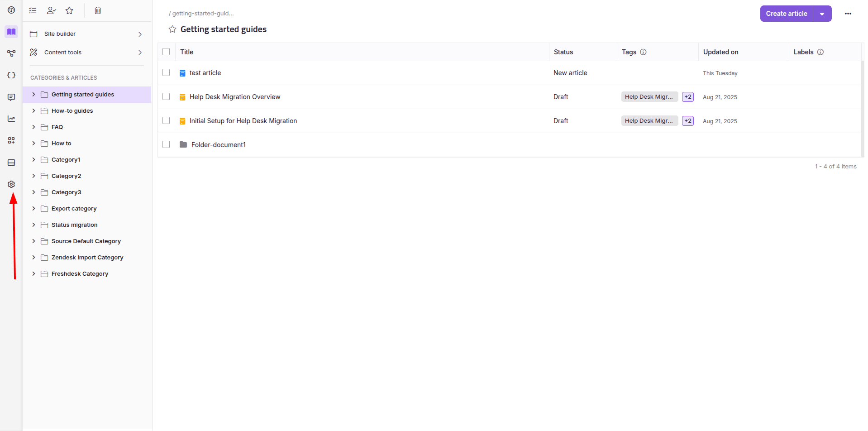This screenshot has width=868, height=431.
Task: Click the +2 tags badge for Initial Setup article
Action: coord(688,121)
